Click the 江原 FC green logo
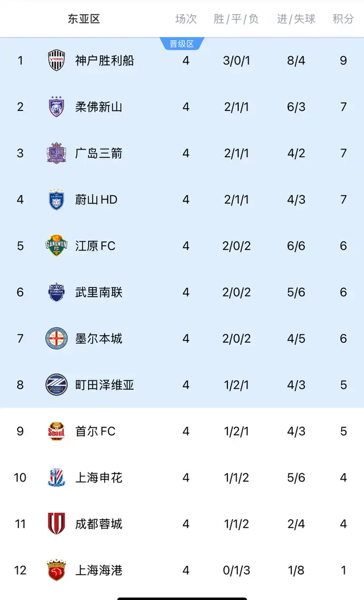 click(x=56, y=246)
